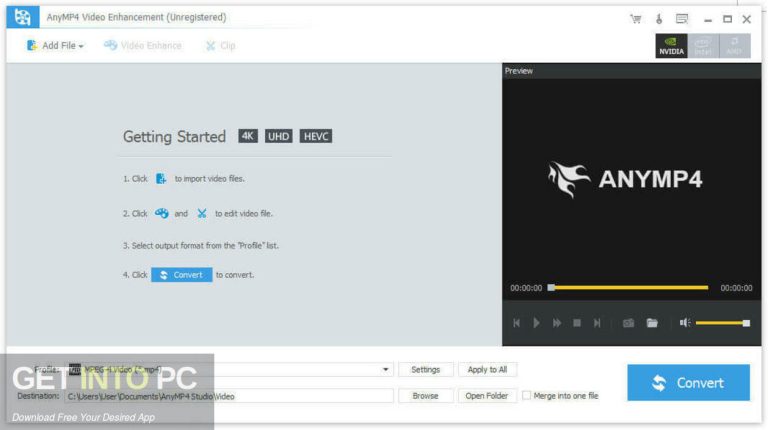Viewport: 768px width, 430px height.
Task: Minimize the AnyMP4 window
Action: coord(708,20)
